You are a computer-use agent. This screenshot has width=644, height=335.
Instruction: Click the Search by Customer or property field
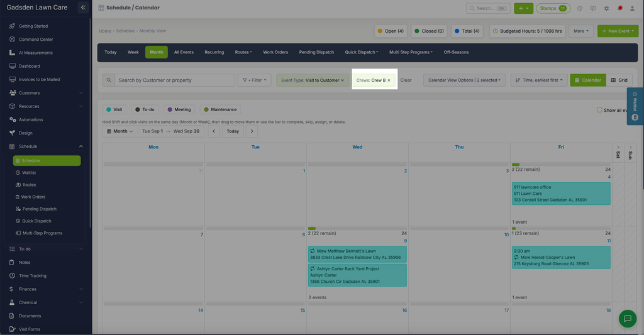(175, 80)
